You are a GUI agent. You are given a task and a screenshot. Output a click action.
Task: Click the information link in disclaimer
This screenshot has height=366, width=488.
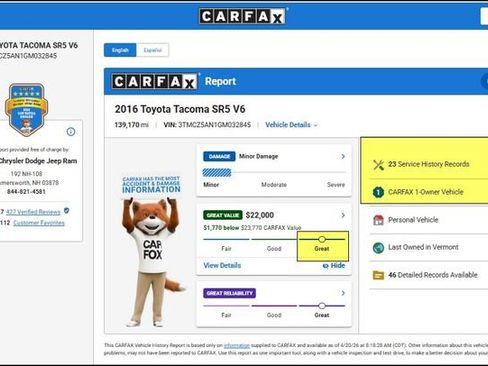(x=237, y=345)
